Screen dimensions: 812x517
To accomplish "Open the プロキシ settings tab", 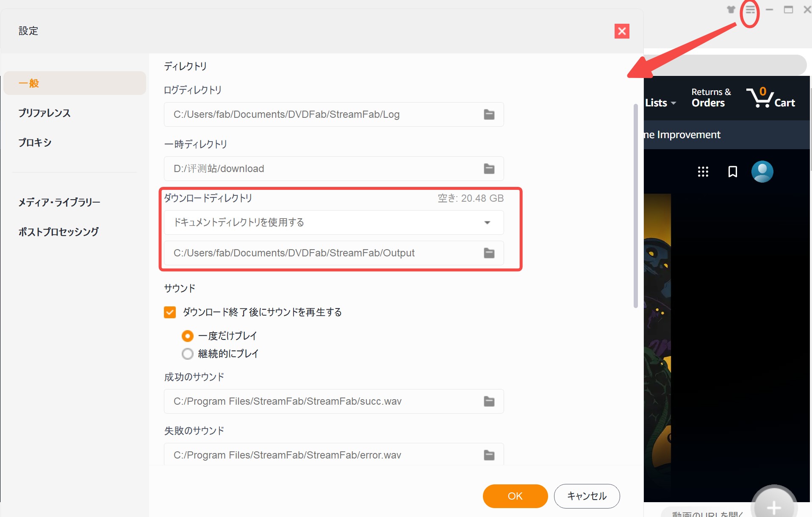I will (35, 143).
